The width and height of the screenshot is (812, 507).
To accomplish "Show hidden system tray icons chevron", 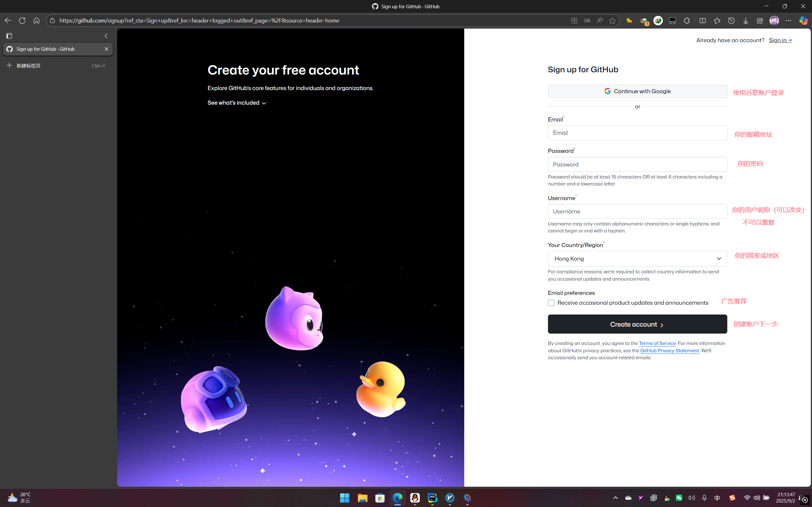I will click(x=615, y=498).
